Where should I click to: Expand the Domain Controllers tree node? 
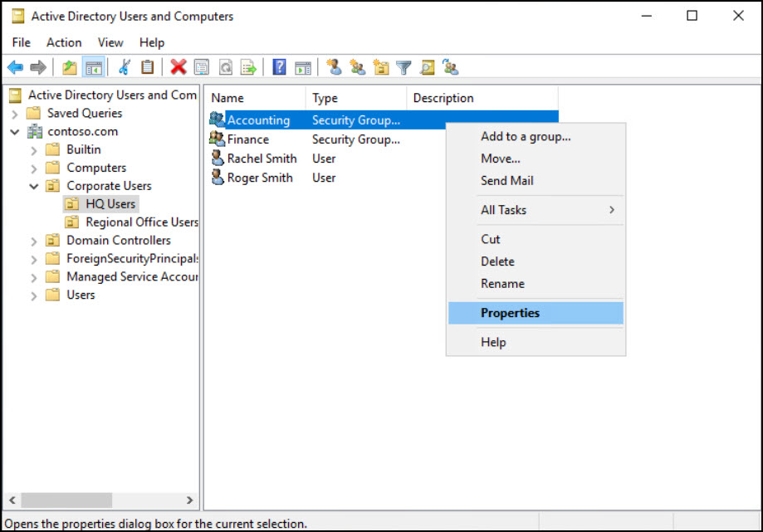pyautogui.click(x=34, y=241)
